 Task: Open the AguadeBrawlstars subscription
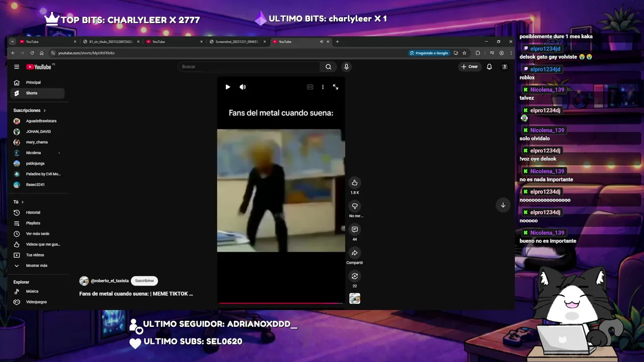tap(37, 121)
